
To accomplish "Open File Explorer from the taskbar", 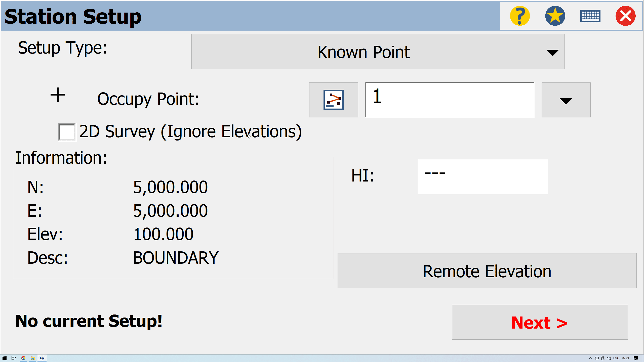I will 33,358.
